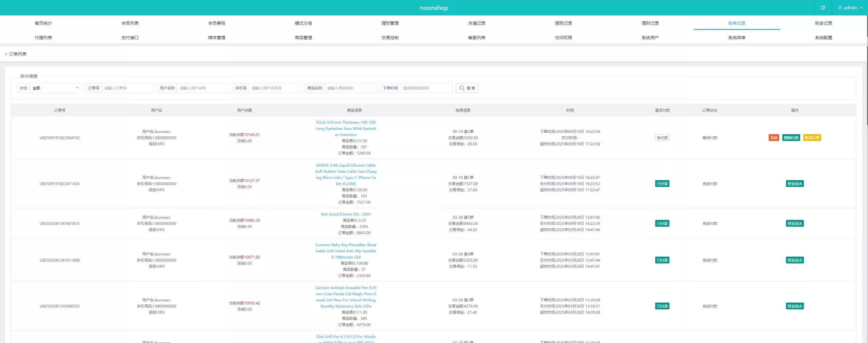Click the 订单号 column header

(60, 110)
